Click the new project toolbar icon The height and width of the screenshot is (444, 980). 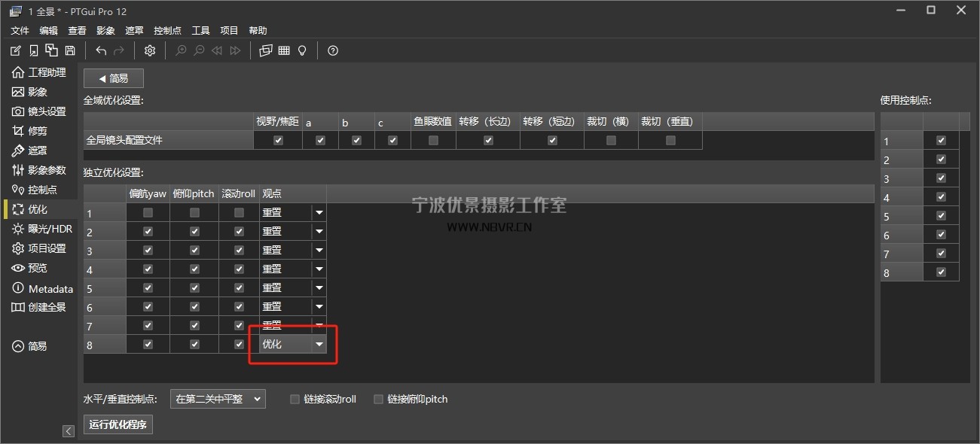[16, 50]
